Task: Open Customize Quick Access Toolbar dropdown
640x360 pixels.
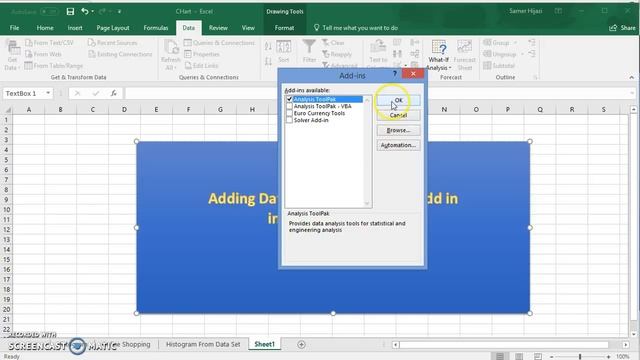Action: click(119, 11)
